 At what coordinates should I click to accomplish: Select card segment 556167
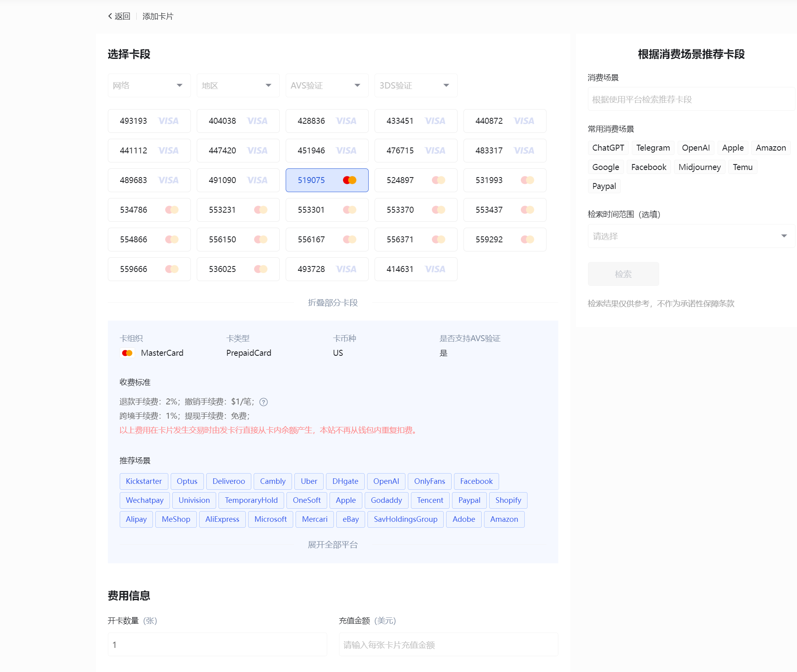click(327, 240)
